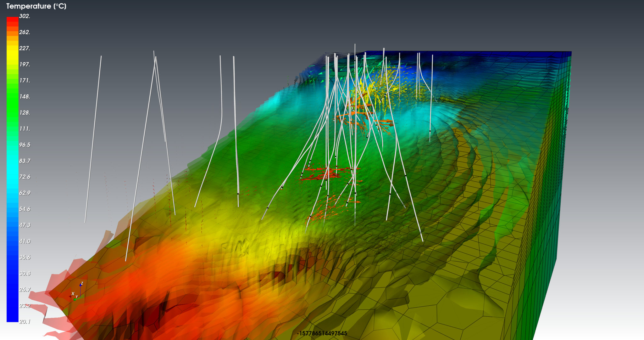
Task: Click the '302.' legend label
Action: 25,16
